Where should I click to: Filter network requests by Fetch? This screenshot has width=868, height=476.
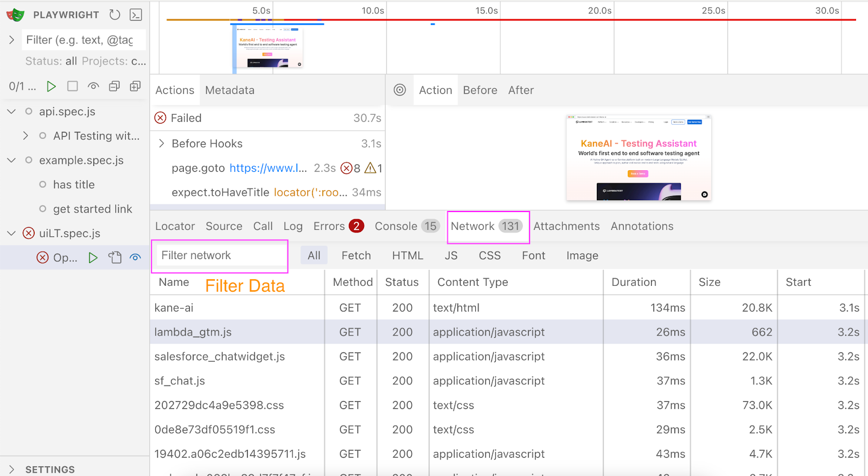coord(356,255)
